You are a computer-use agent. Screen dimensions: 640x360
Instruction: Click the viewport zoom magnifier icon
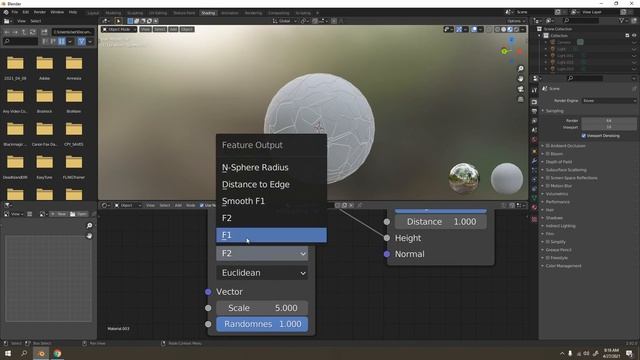[x=520, y=69]
